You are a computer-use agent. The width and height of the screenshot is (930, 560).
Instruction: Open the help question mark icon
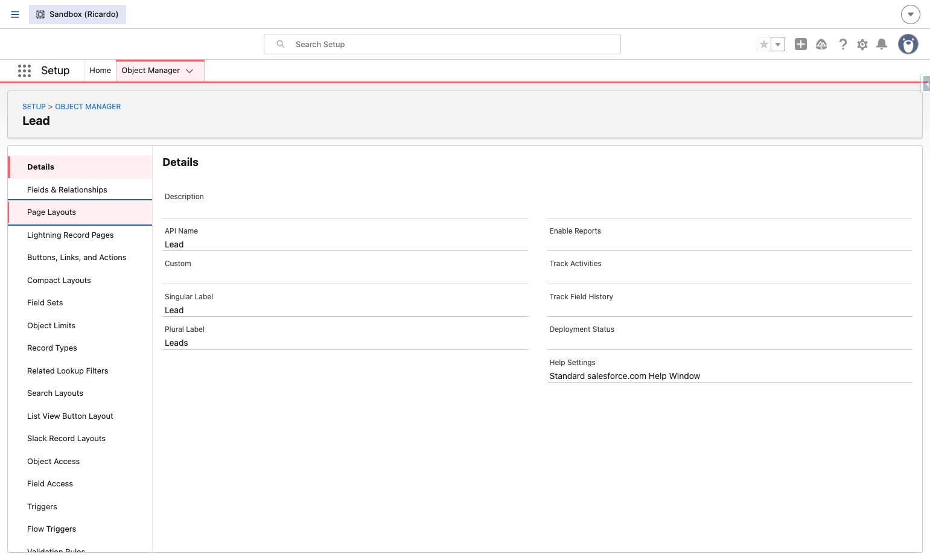point(843,44)
